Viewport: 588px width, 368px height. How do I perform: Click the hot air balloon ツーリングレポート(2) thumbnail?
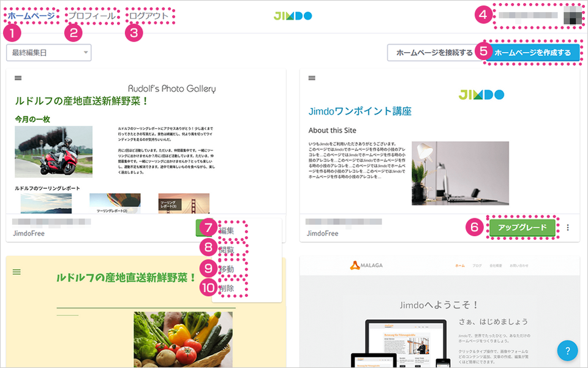[115, 204]
